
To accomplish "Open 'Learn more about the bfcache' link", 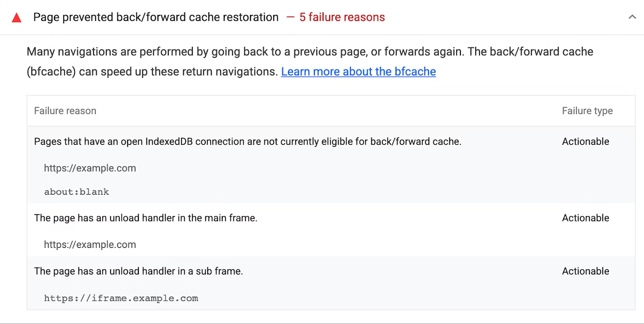I will point(358,72).
